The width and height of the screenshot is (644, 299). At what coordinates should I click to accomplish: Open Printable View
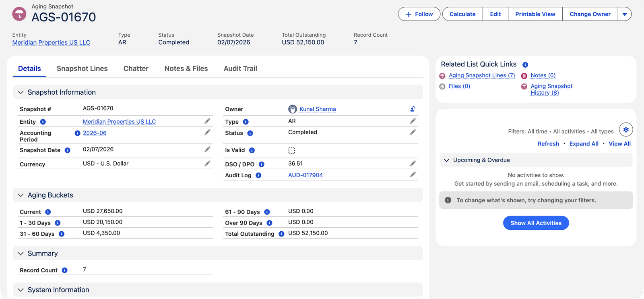pyautogui.click(x=535, y=14)
